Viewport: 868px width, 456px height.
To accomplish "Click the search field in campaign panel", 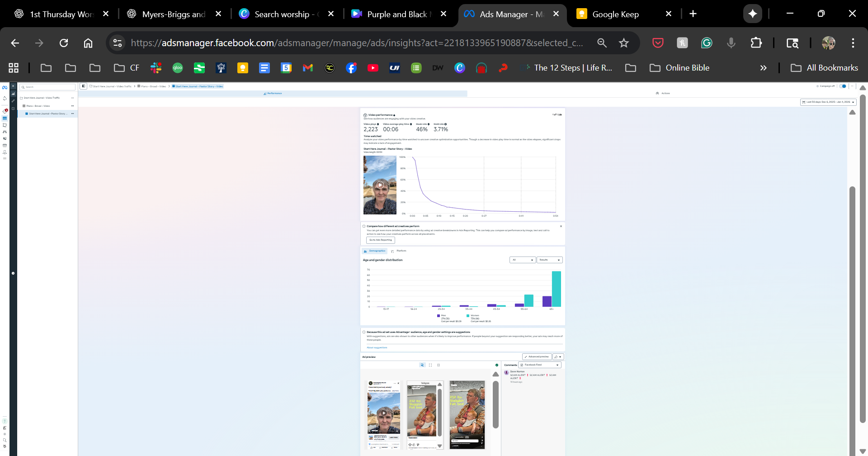I will click(x=48, y=87).
